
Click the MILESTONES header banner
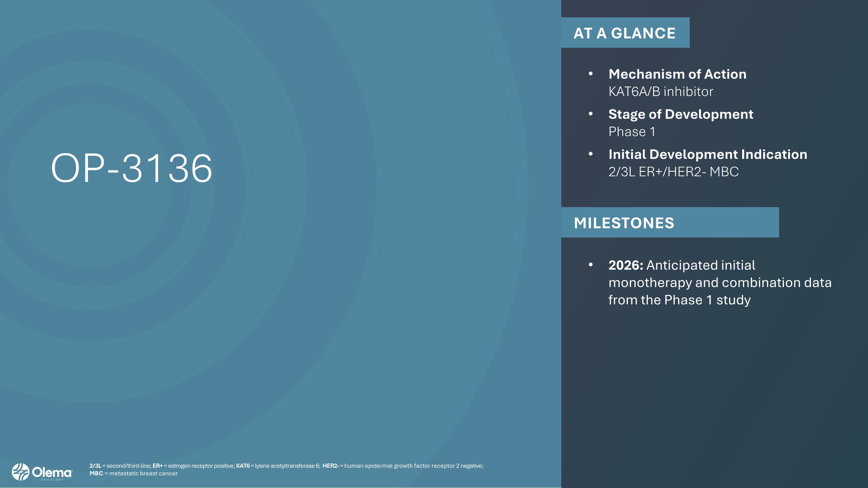pyautogui.click(x=670, y=223)
